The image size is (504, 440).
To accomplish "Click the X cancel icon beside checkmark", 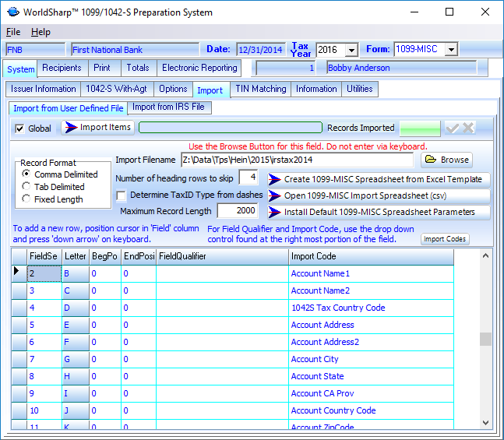I will click(x=469, y=128).
